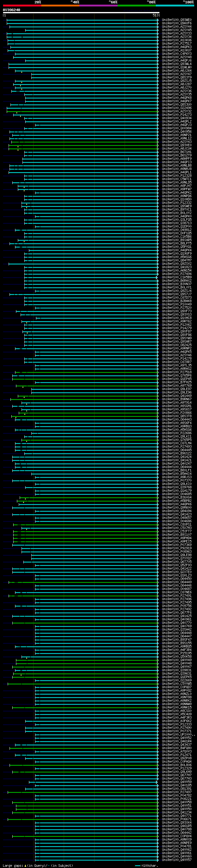The width and height of the screenshot is (197, 868).
Task: Open hit UniRef100_P27517
Action: (x=177, y=43)
